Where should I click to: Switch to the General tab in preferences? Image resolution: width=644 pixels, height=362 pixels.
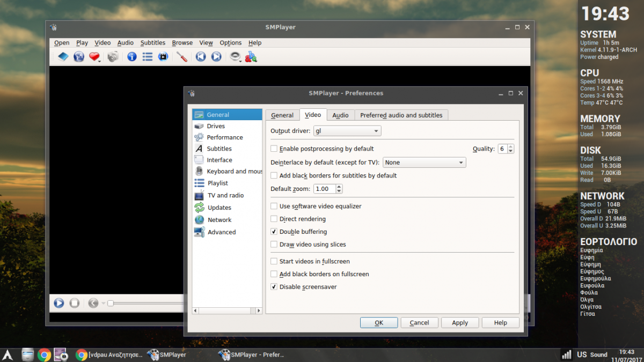tap(282, 115)
